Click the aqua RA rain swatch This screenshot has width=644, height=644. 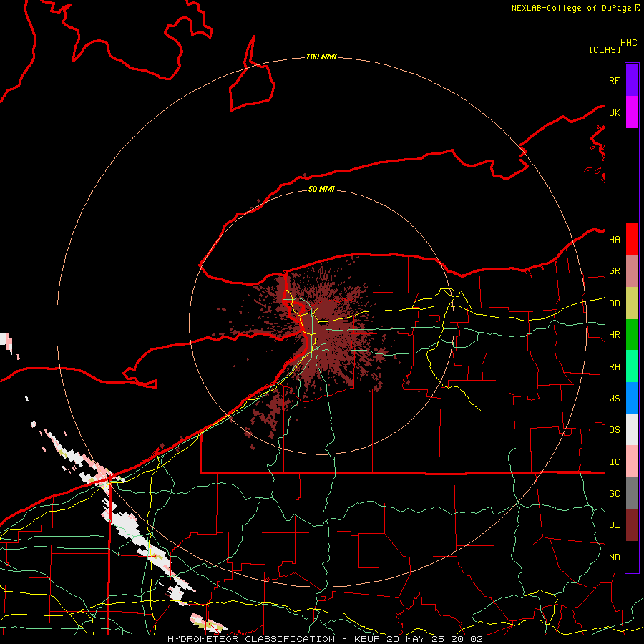point(632,366)
